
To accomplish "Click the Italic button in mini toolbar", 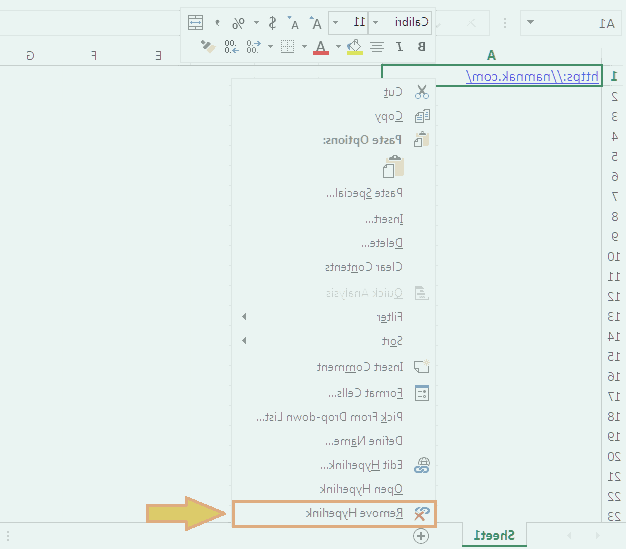I will (x=400, y=47).
